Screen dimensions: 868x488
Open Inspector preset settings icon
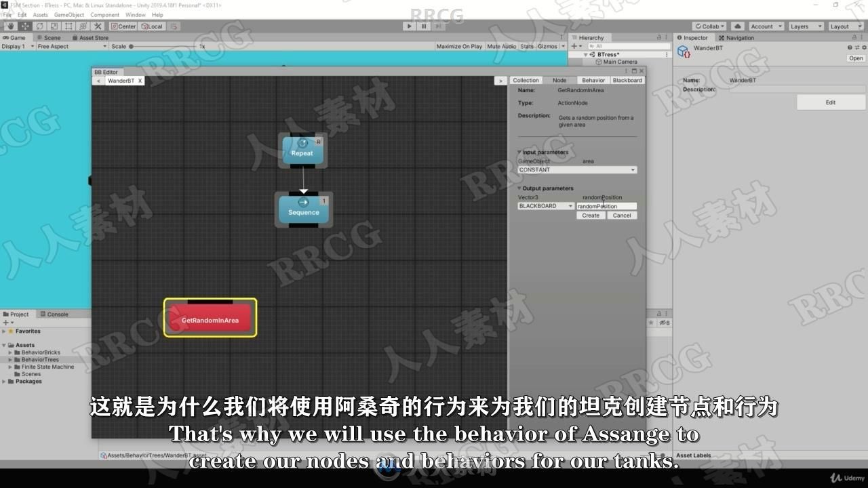pos(857,47)
